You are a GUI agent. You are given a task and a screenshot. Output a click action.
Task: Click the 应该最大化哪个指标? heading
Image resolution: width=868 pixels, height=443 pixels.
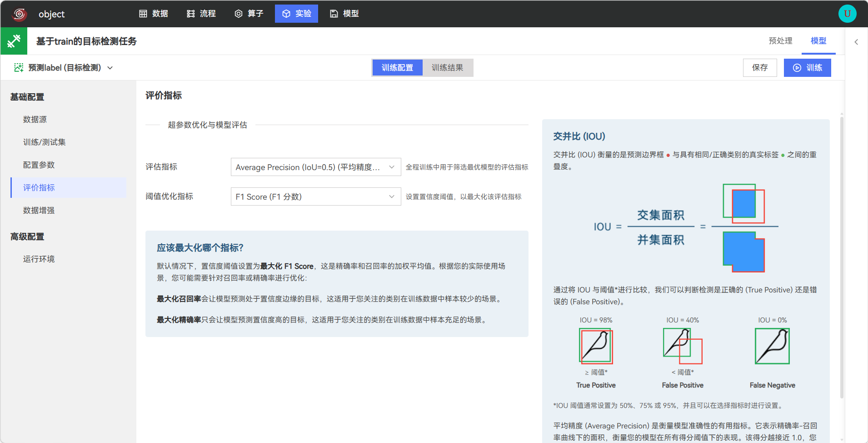click(200, 248)
